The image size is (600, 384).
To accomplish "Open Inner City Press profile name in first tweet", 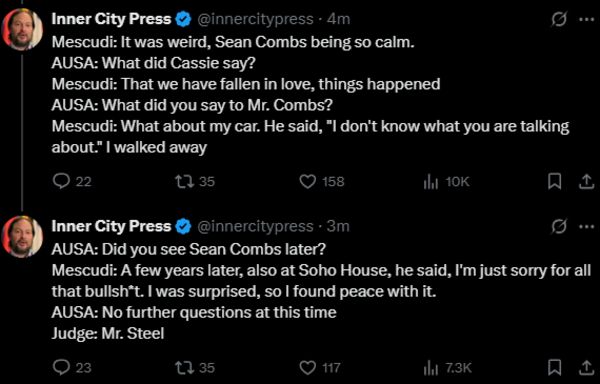I will click(x=111, y=19).
